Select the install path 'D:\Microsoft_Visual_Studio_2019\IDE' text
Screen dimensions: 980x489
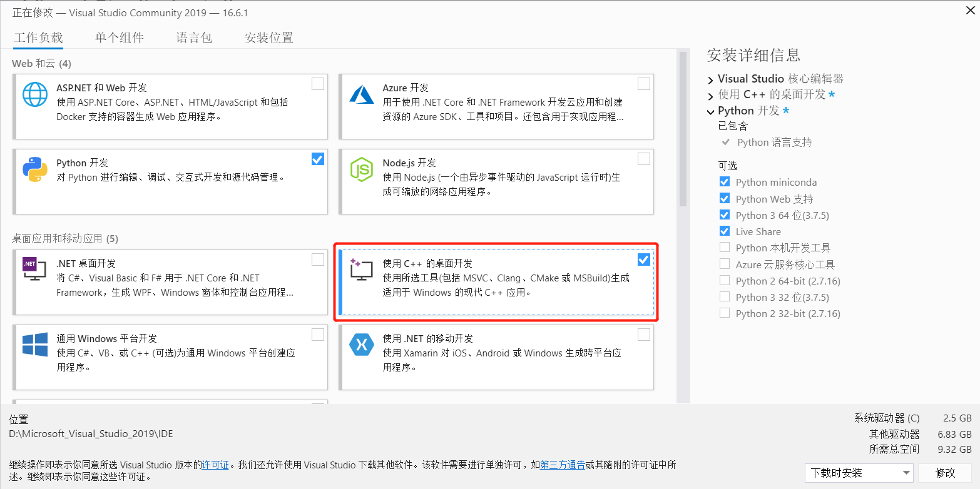tap(91, 434)
